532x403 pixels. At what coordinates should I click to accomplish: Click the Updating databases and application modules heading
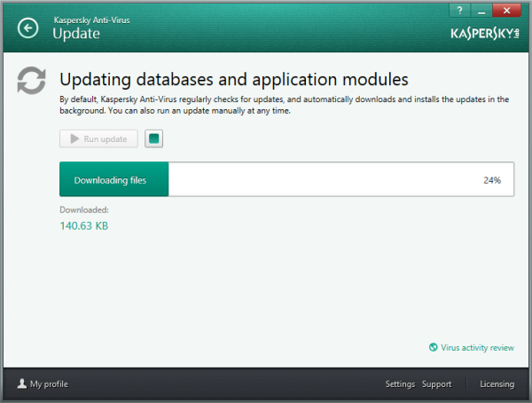pyautogui.click(x=233, y=77)
